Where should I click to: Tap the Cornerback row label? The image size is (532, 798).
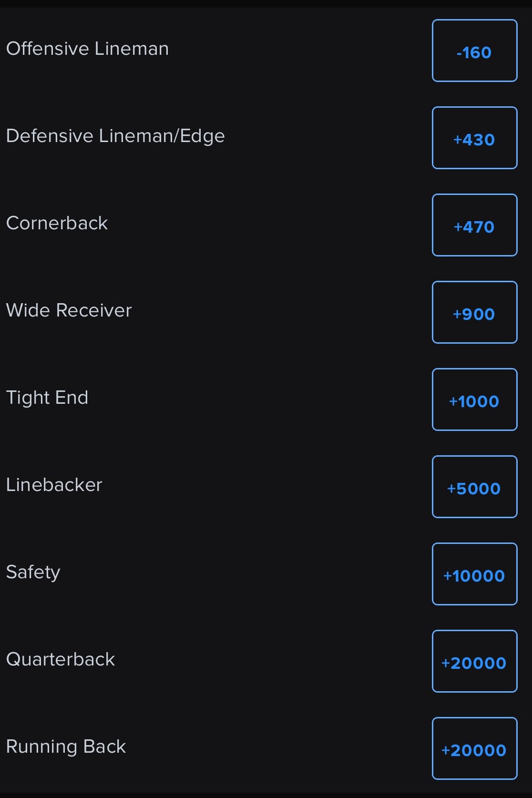[x=57, y=223]
